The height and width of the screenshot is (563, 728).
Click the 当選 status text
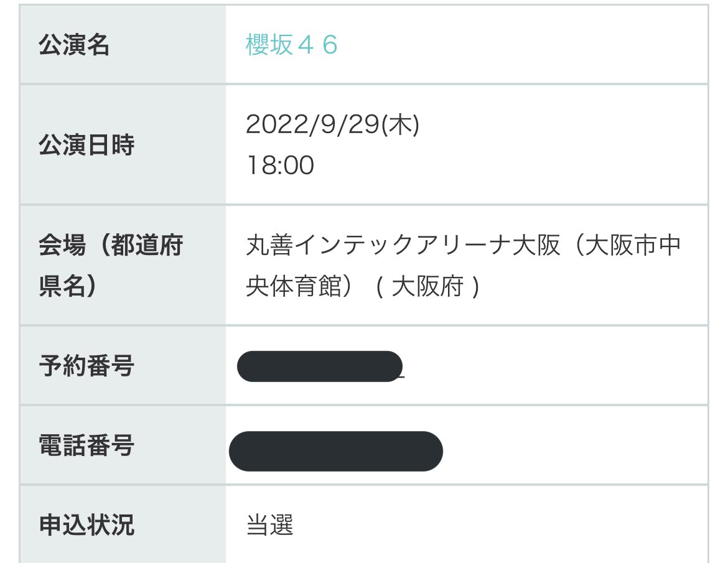coord(270,525)
